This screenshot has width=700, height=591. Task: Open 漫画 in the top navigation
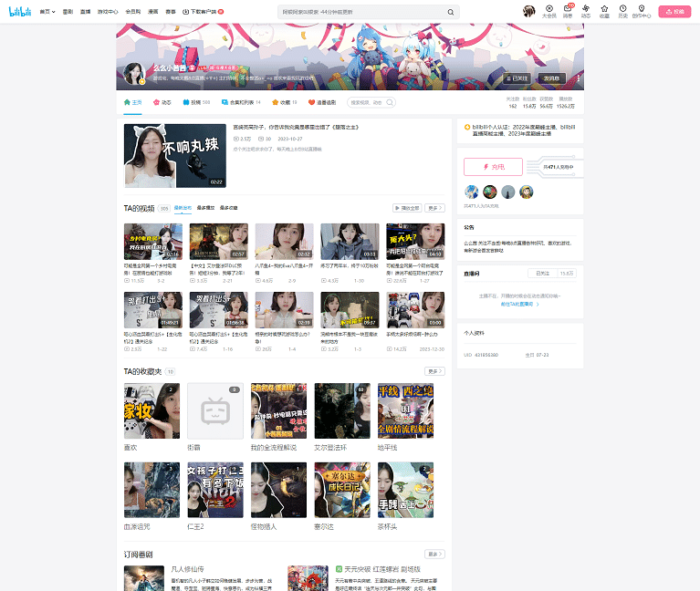[153, 12]
